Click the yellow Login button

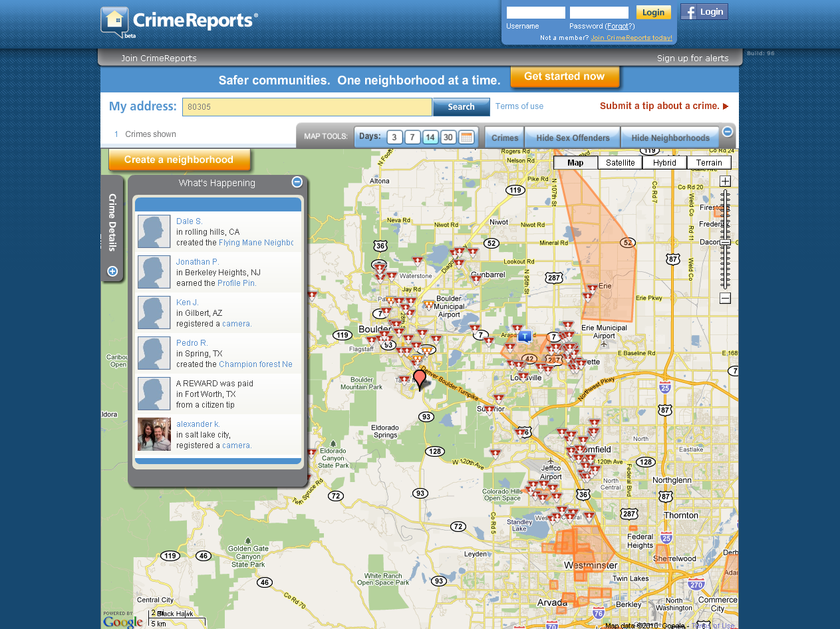[653, 13]
